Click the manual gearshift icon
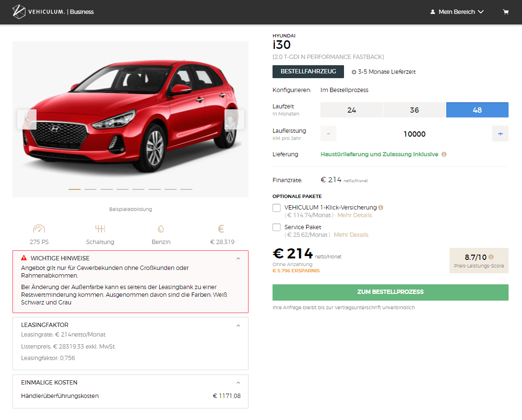The height and width of the screenshot is (420, 522). 100,229
